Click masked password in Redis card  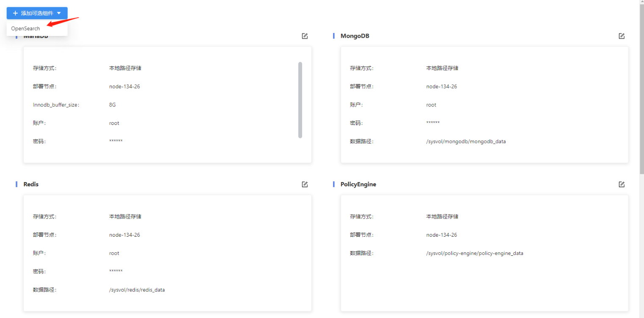[x=116, y=271]
